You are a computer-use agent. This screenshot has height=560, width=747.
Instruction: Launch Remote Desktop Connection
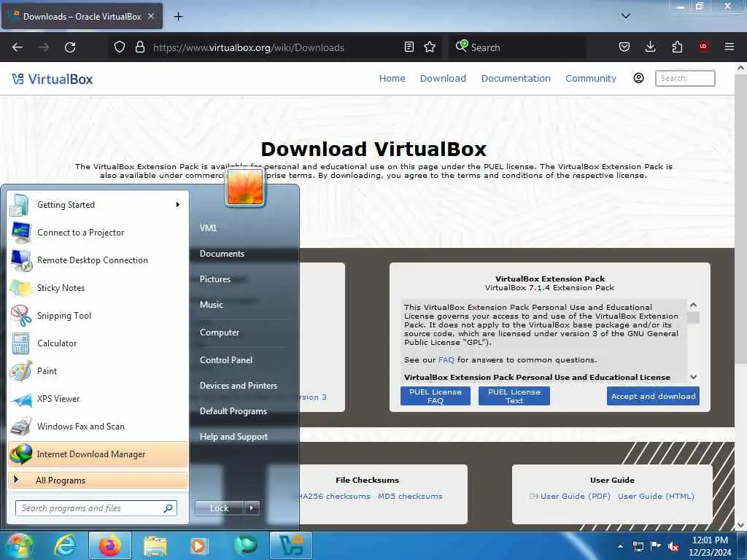pyautogui.click(x=98, y=260)
